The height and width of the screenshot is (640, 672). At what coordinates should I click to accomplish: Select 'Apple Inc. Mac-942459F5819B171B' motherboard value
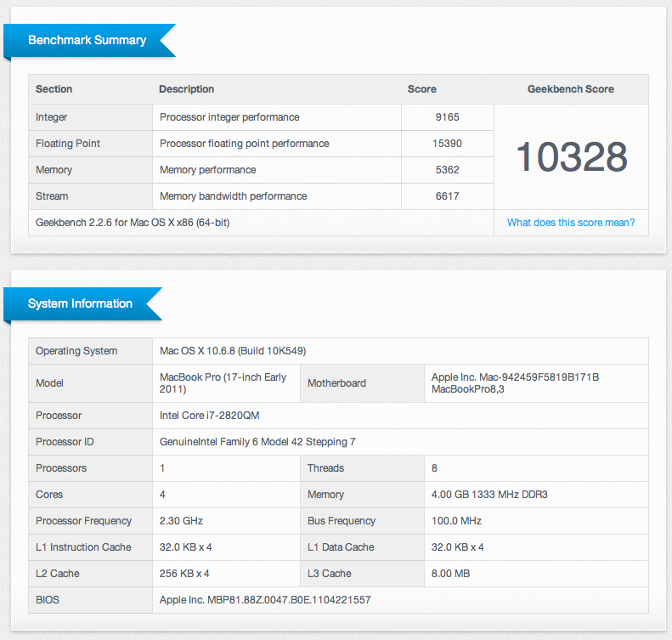click(515, 377)
